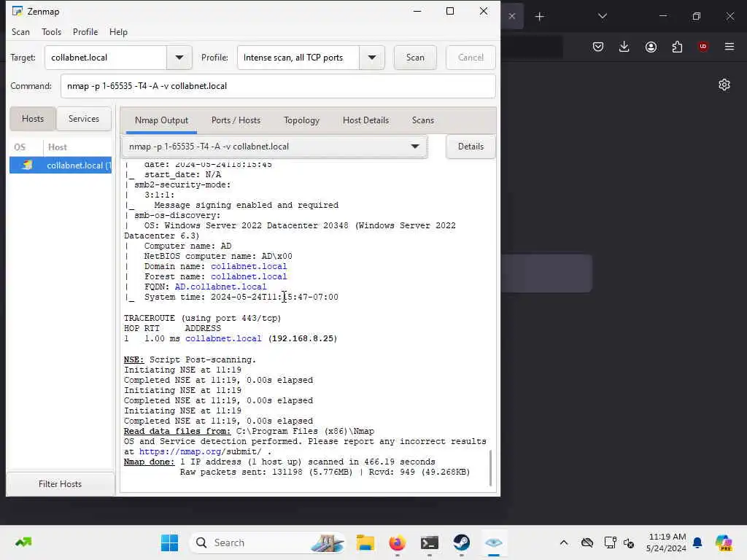The height and width of the screenshot is (560, 747).
Task: Open the notification bell icon
Action: tap(697, 542)
